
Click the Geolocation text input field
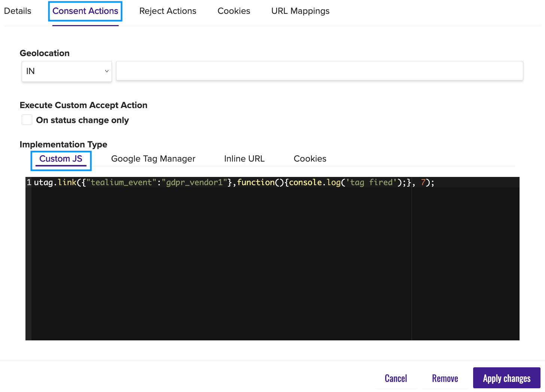pyautogui.click(x=319, y=71)
